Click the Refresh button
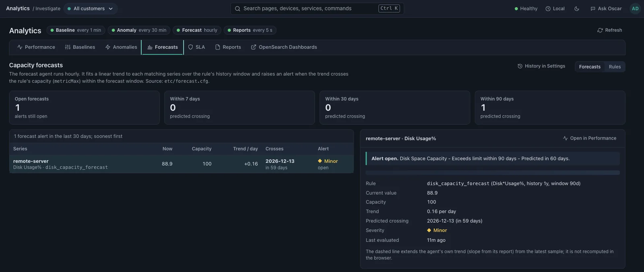 [610, 30]
